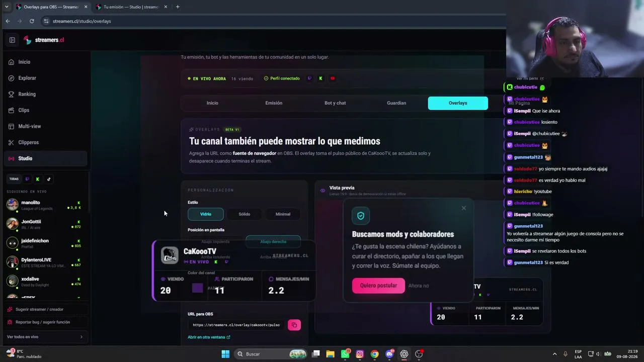Open manolito's live channel
The width and height of the screenshot is (644, 362).
[45, 205]
